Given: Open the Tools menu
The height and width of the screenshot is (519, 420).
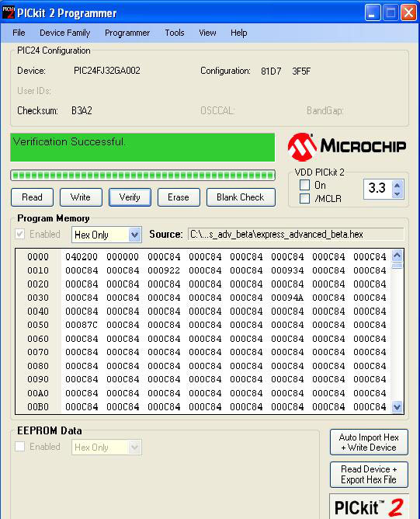Looking at the screenshot, I should (175, 33).
